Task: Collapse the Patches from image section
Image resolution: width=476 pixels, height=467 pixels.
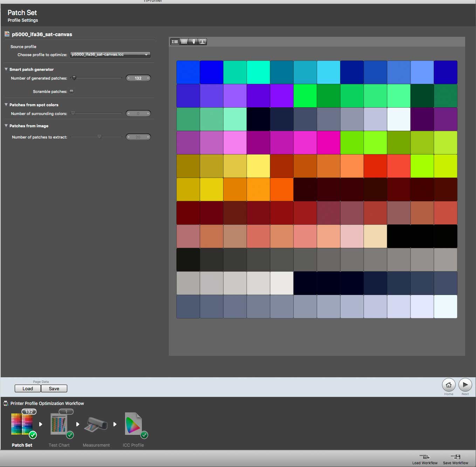Action: pyautogui.click(x=6, y=126)
